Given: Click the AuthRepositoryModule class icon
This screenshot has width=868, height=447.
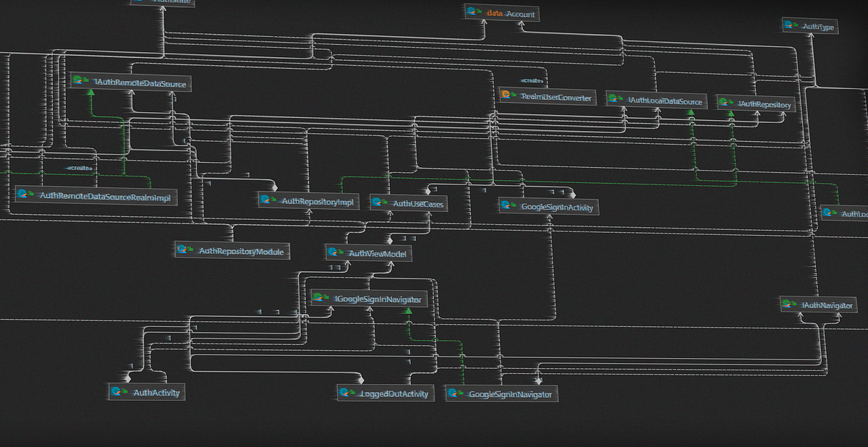Looking at the screenshot, I should 182,250.
